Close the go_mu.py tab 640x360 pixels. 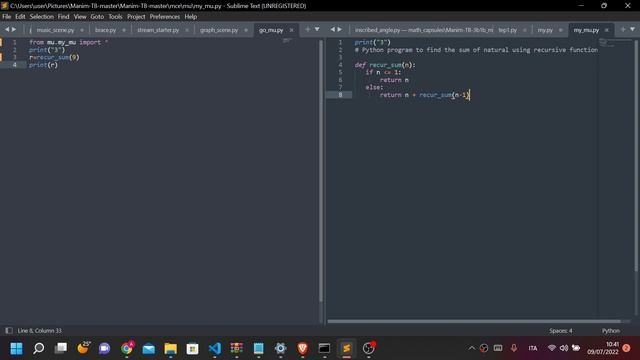tap(291, 30)
